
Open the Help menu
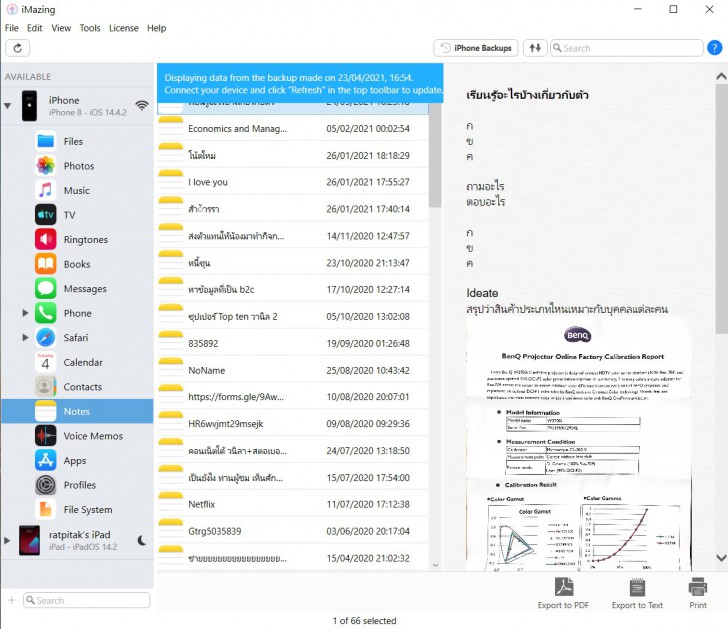tap(156, 28)
